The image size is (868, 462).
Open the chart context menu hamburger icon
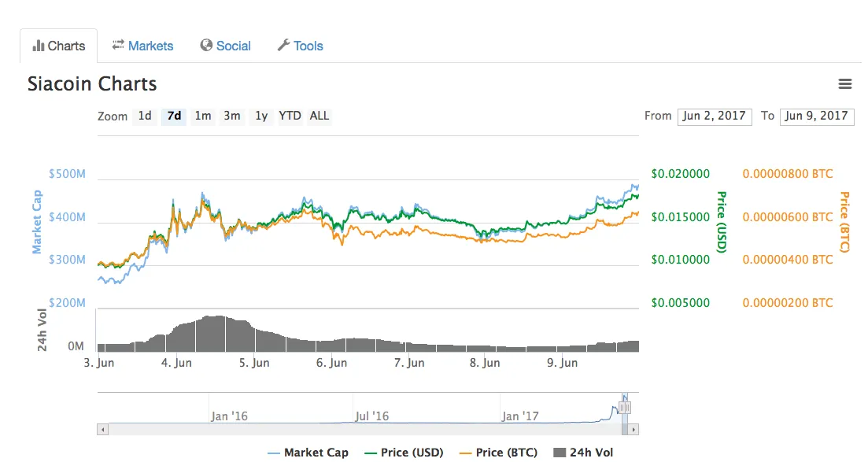[844, 83]
